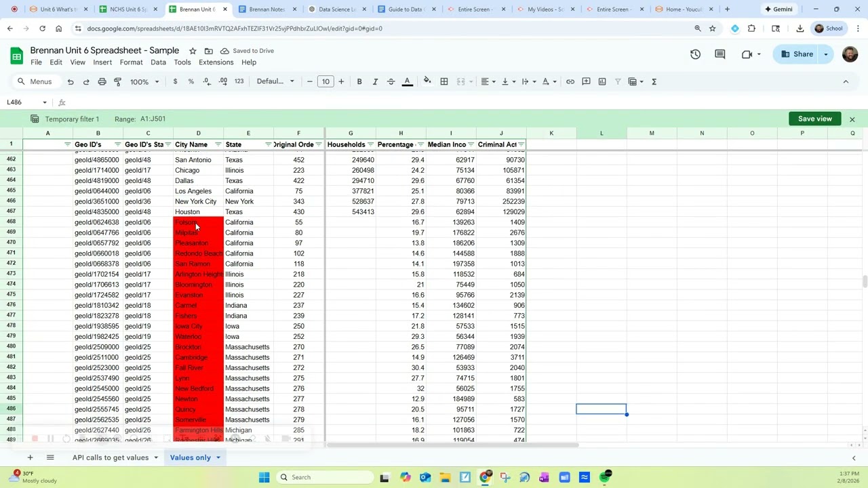The image size is (868, 488).
Task: Close the temporary filter bar
Action: (x=852, y=119)
